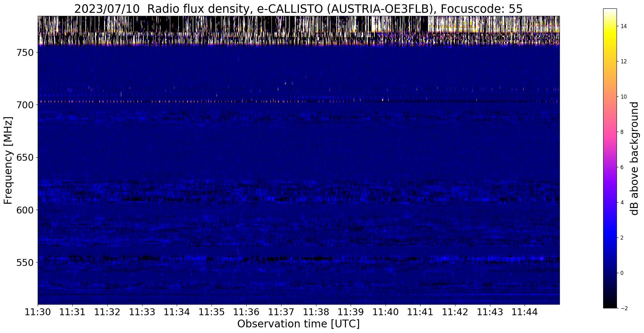Click the 600 MHz frequency tick label

[x=25, y=210]
